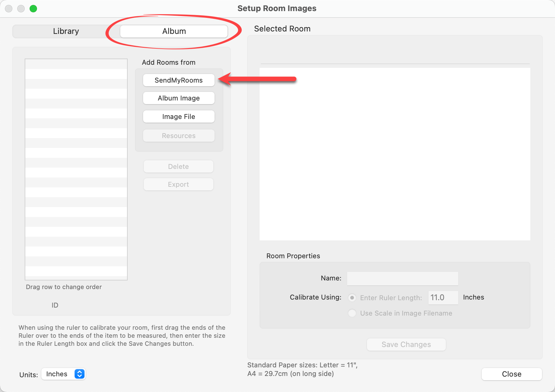555x392 pixels.
Task: Click the Resources button
Action: point(179,136)
